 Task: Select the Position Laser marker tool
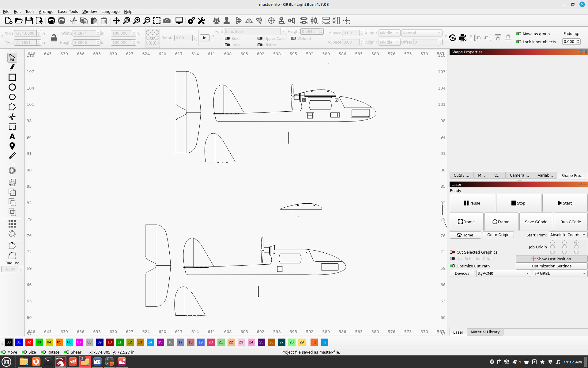point(12,146)
